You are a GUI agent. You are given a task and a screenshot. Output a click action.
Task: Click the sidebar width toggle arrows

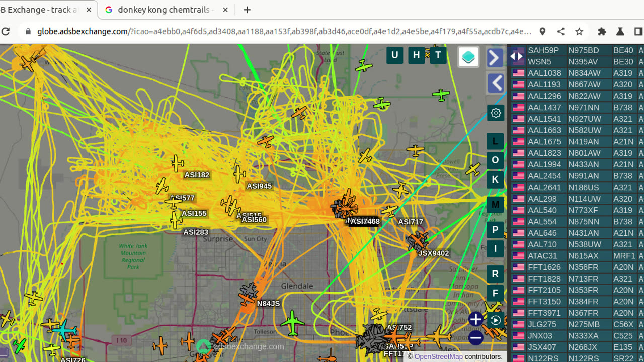517,56
